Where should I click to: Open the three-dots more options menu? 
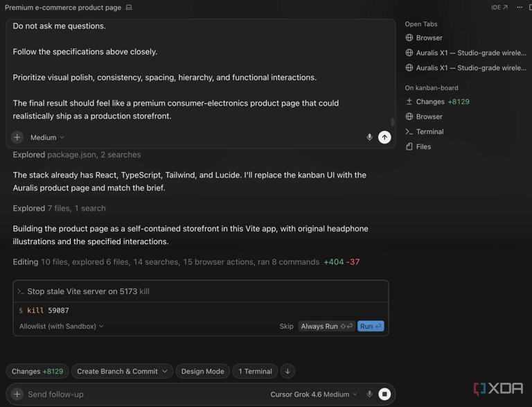tap(520, 8)
